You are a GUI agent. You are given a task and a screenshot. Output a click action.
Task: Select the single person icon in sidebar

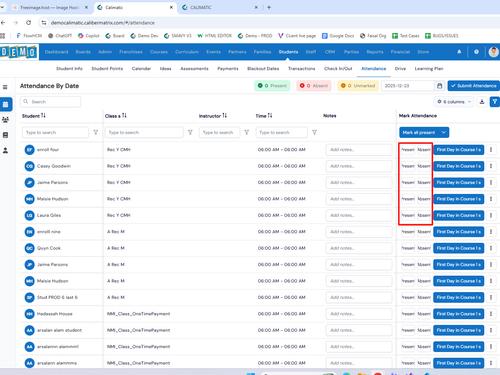(5, 150)
